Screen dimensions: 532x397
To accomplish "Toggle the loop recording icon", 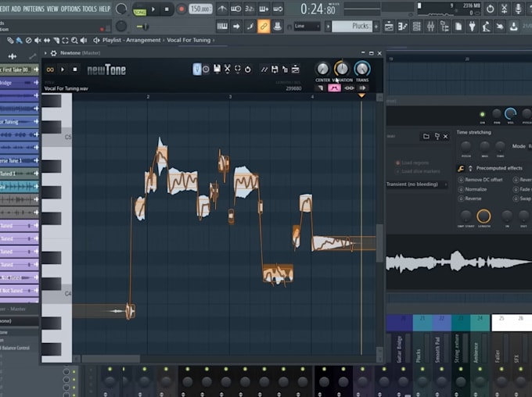I will tap(278, 9).
